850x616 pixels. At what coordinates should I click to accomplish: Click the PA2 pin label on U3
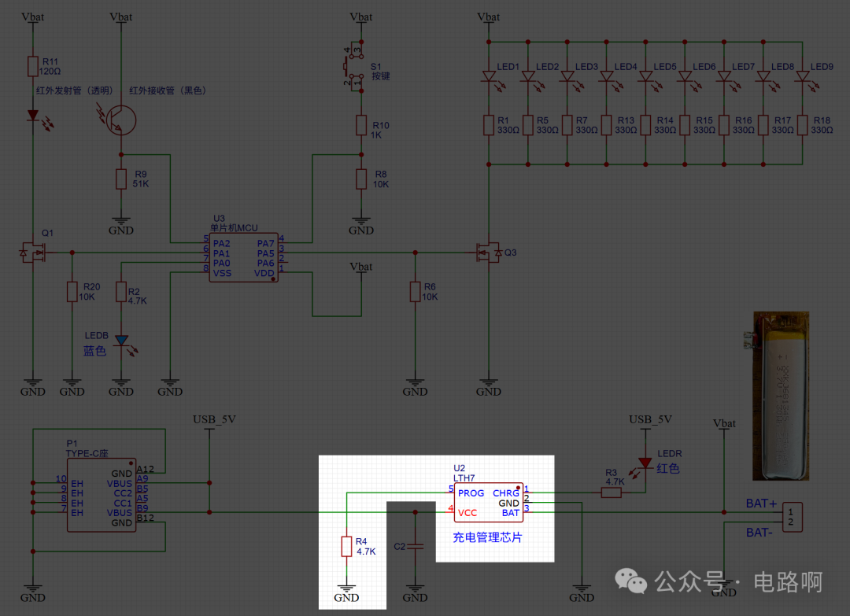tap(221, 244)
